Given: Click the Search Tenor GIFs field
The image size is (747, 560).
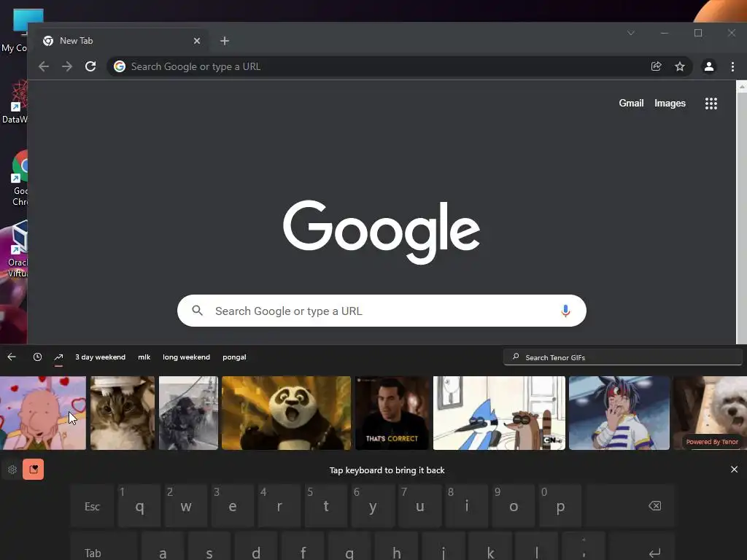Looking at the screenshot, I should coord(623,357).
